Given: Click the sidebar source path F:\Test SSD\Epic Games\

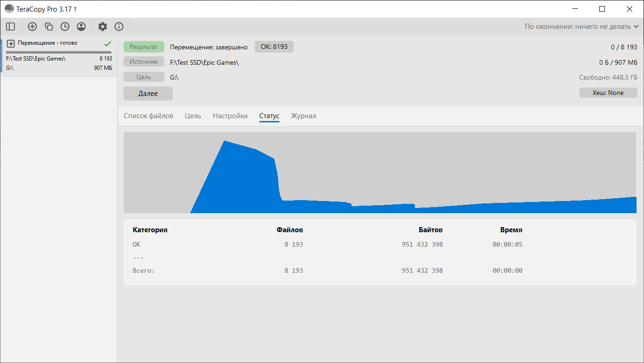Looking at the screenshot, I should 36,59.
